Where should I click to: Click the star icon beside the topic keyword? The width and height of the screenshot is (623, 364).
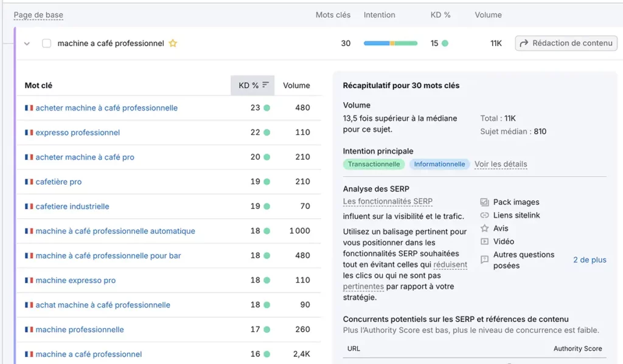[x=173, y=43]
